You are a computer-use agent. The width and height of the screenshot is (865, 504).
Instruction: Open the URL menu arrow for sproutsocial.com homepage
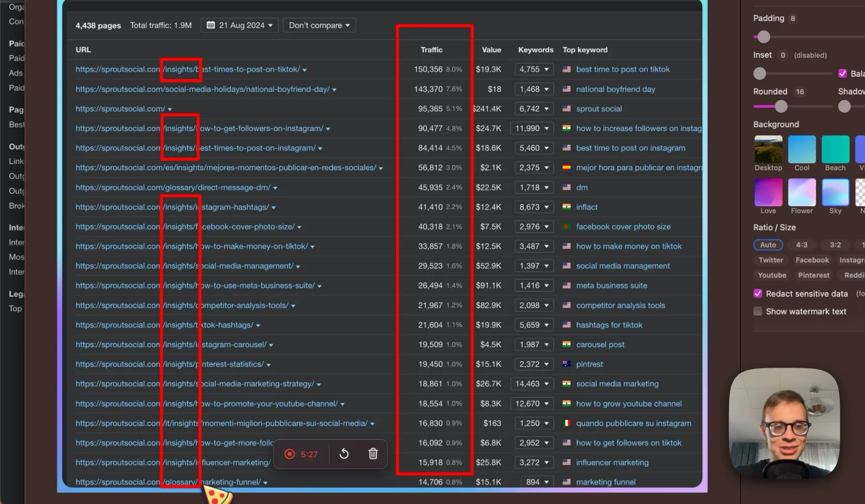[x=170, y=109]
